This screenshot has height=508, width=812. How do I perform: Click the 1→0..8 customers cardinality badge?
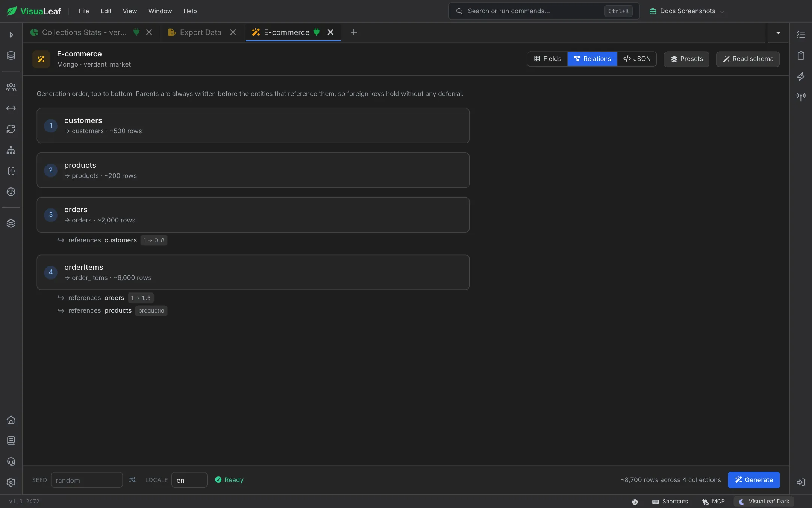click(x=154, y=240)
